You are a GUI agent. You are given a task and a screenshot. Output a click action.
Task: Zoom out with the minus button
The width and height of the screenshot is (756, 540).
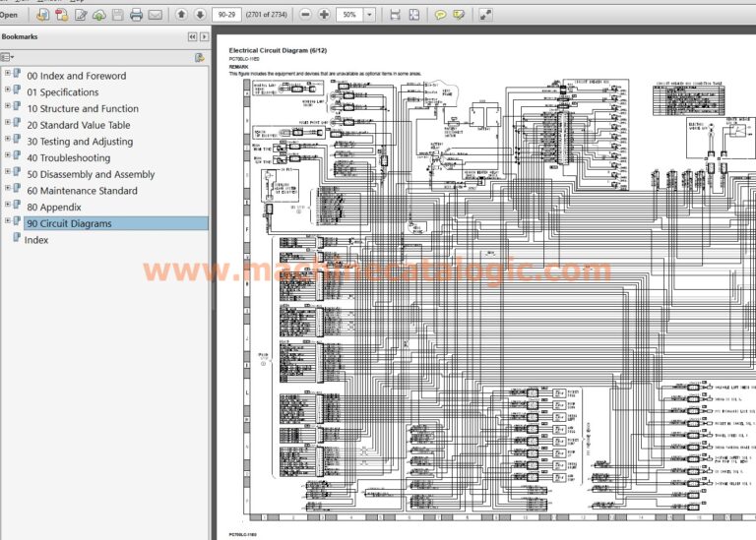305,15
